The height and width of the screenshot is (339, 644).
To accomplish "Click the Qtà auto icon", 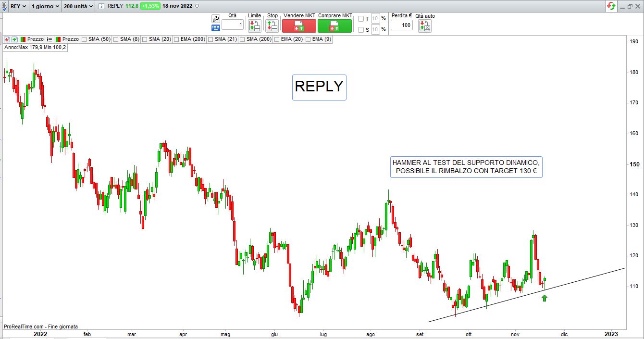I will [x=425, y=26].
